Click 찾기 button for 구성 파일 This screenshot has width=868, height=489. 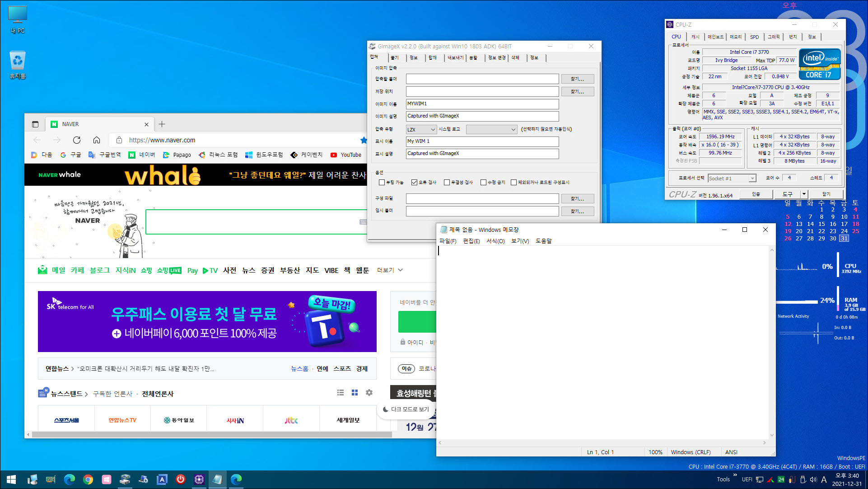click(x=577, y=199)
